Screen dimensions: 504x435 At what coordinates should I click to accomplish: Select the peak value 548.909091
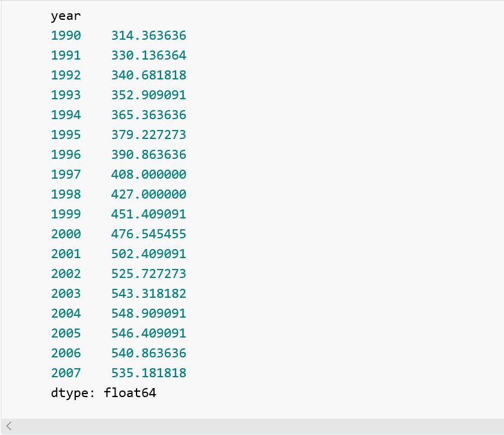tap(149, 313)
